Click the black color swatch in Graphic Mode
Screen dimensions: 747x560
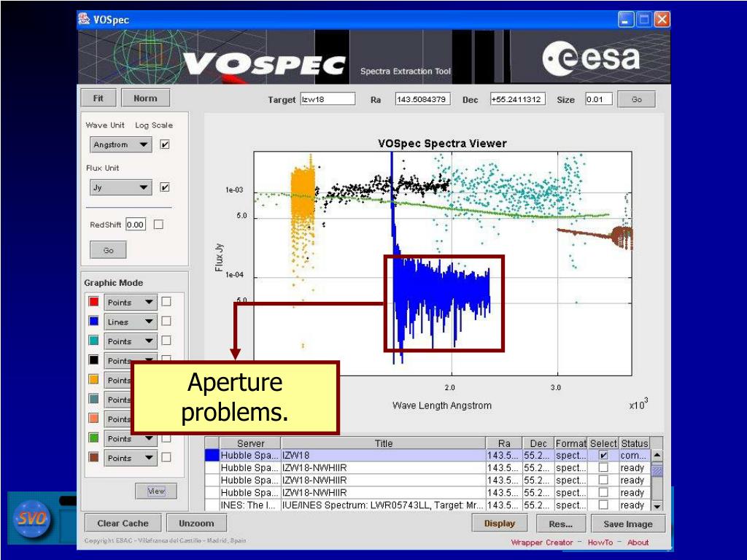tap(94, 359)
